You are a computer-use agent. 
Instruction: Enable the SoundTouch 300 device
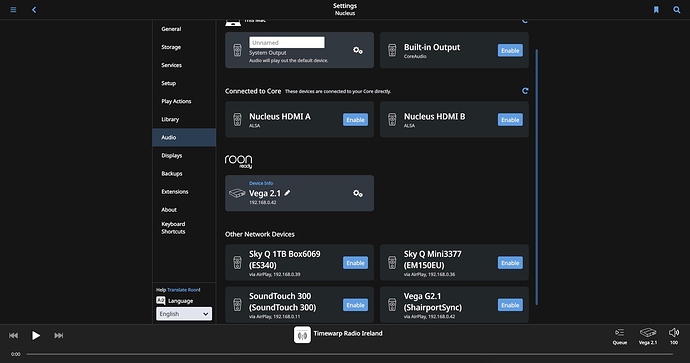point(355,305)
